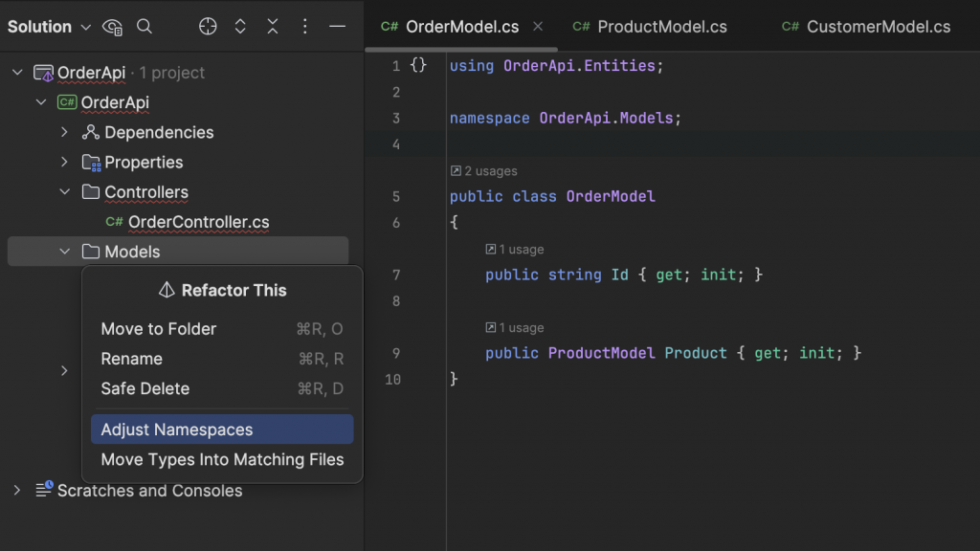Viewport: 980px width, 551px height.
Task: Click the Expand All arrows icon
Action: point(240,27)
